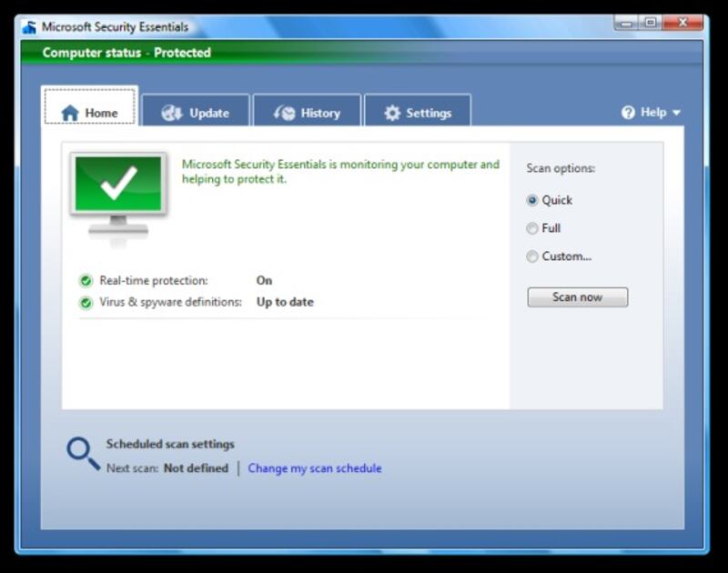Viewport: 728px width, 573px height.
Task: Click the blue question mark Help icon
Action: [x=628, y=113]
